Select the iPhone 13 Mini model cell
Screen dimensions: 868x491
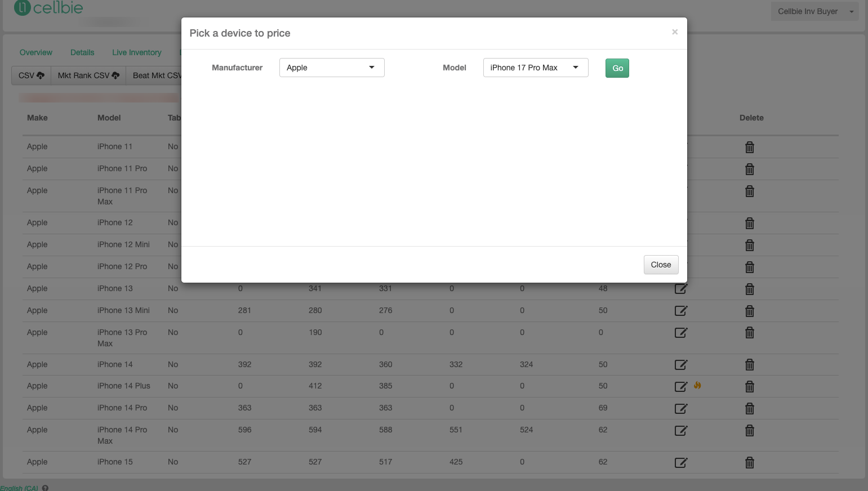(123, 310)
